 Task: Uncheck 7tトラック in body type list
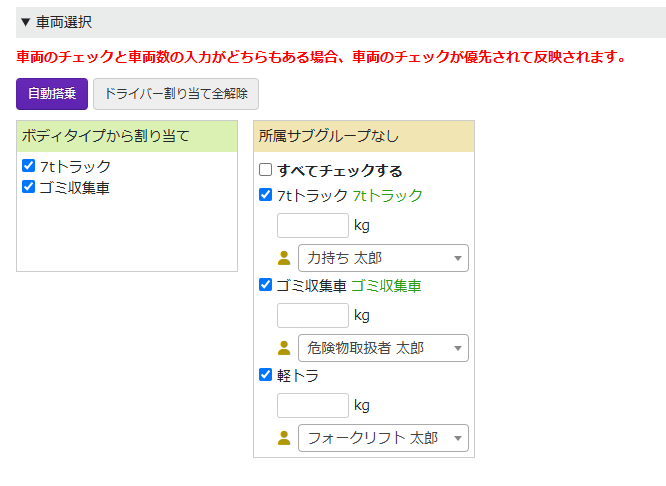[x=29, y=166]
